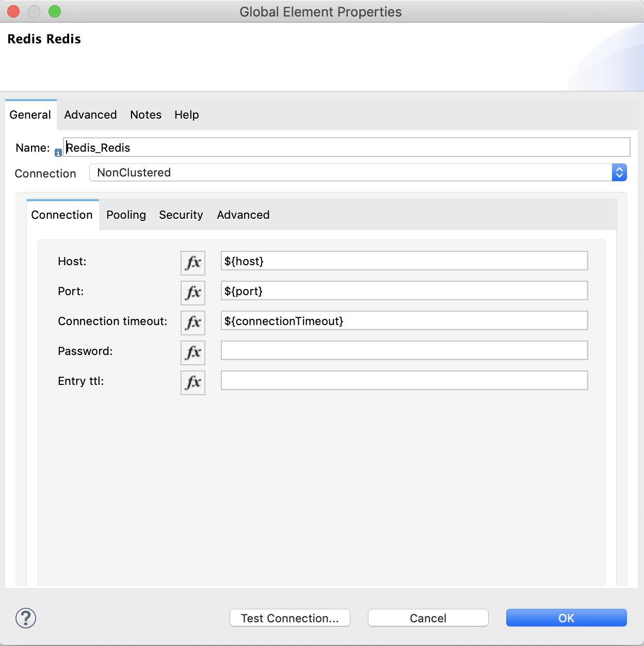Click the help question mark icon
The image size is (644, 646).
tap(24, 618)
